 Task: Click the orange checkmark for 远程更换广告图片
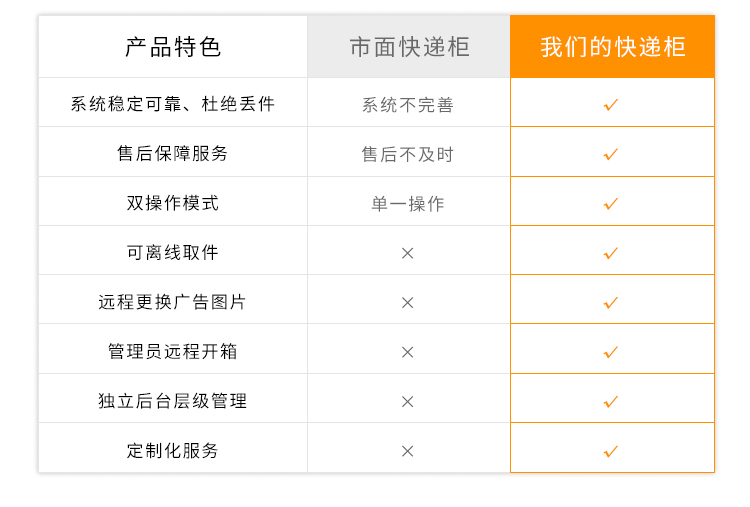click(x=611, y=303)
